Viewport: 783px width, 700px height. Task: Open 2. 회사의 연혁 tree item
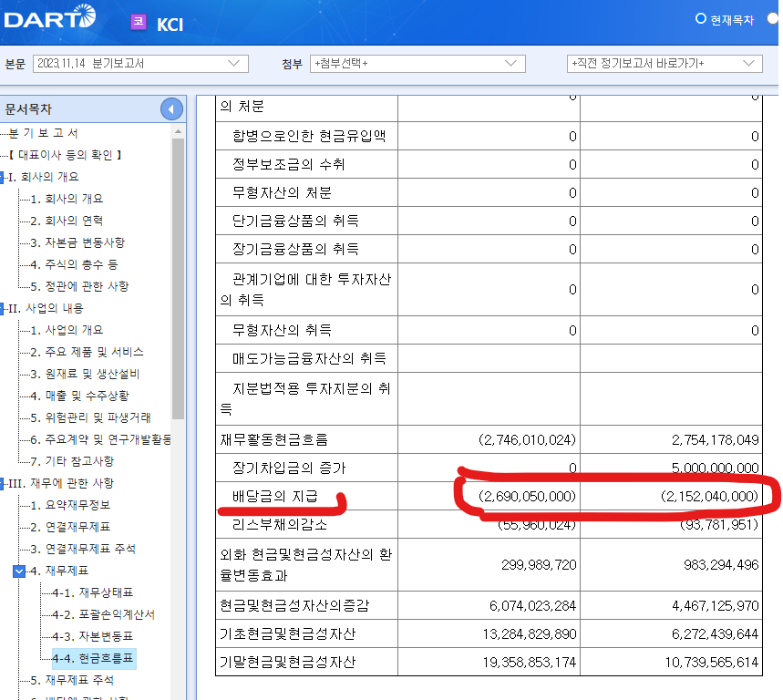pyautogui.click(x=67, y=221)
